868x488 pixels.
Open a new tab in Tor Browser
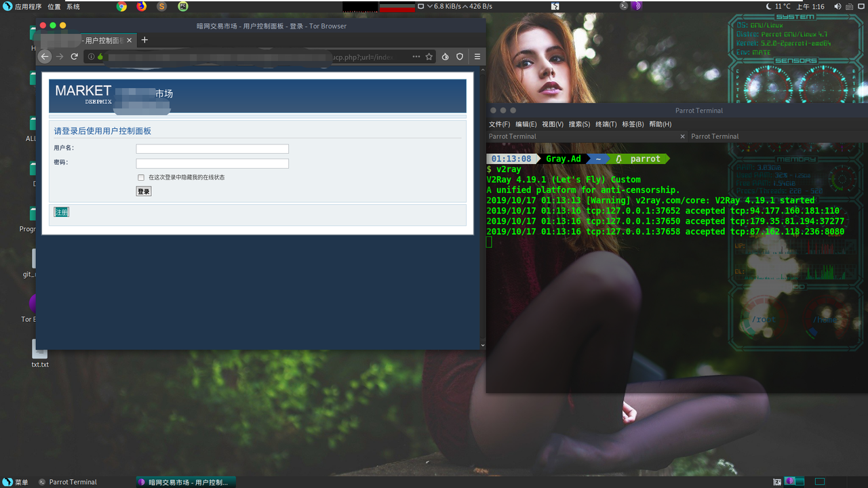coord(144,40)
